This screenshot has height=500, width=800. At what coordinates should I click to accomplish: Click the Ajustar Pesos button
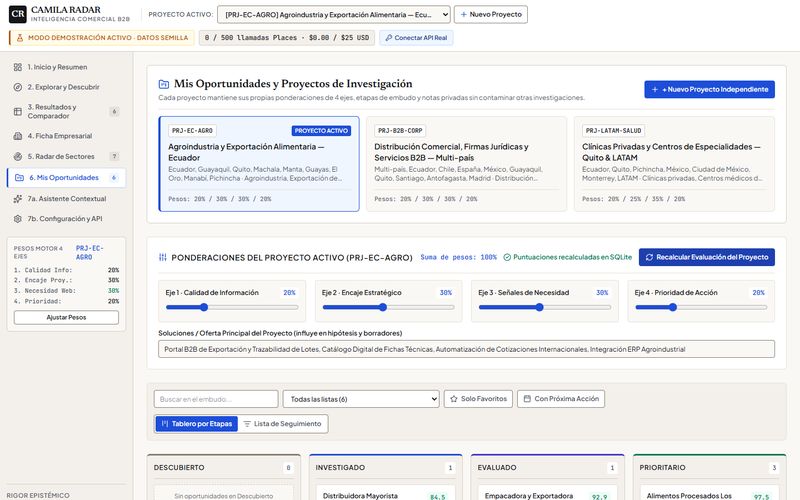(66, 317)
